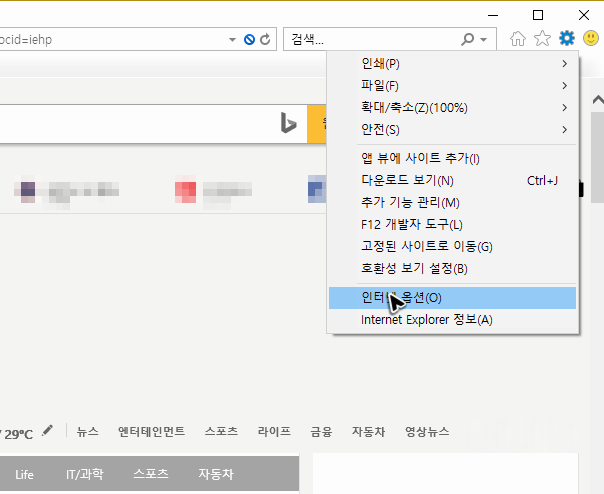Screen dimensions: 604x494
Task: Open the address bar dropdown arrow
Action: [x=232, y=39]
